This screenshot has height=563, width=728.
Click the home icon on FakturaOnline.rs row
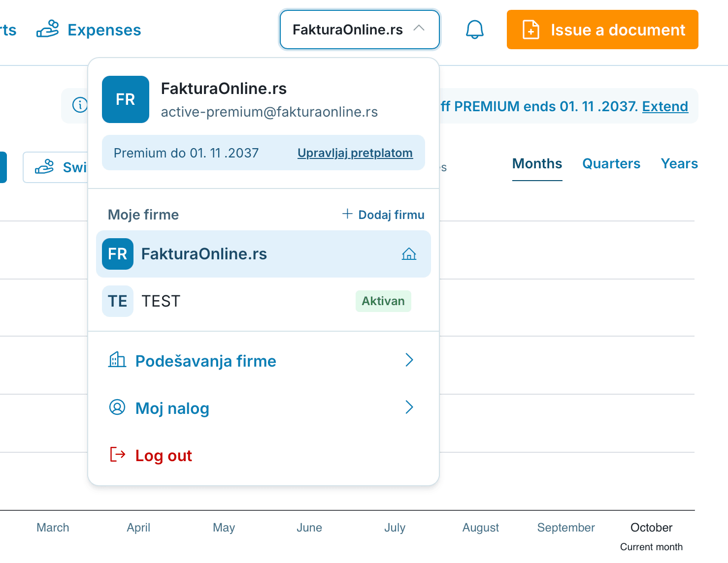[409, 254]
